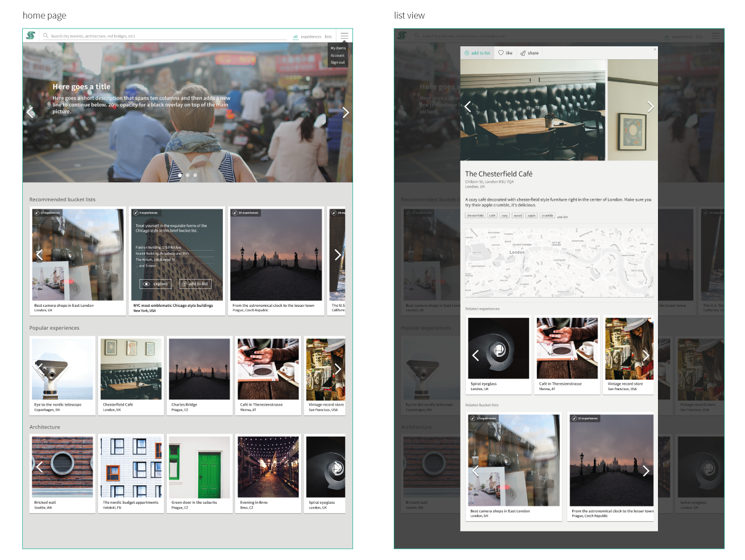Open the hamburger menu on home page
The image size is (745, 560).
[344, 36]
